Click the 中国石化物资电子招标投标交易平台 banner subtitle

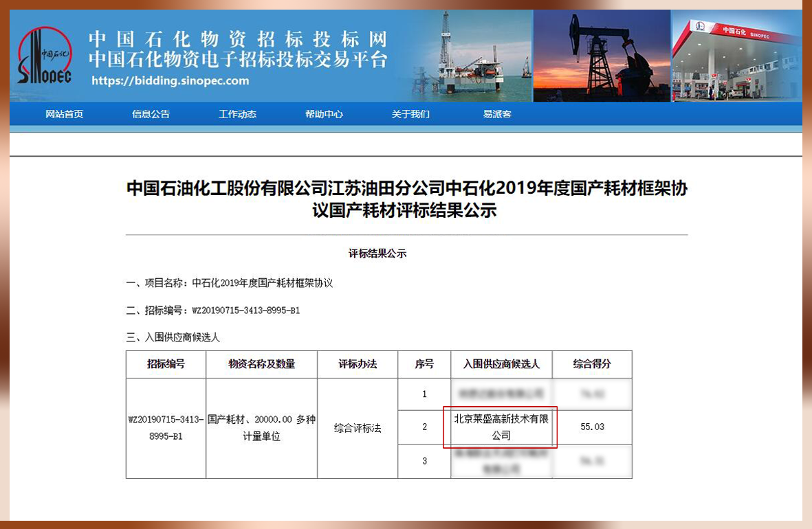pyautogui.click(x=238, y=59)
